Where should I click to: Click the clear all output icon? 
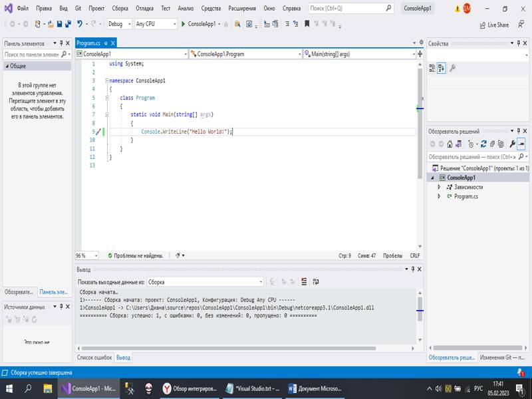tap(305, 282)
